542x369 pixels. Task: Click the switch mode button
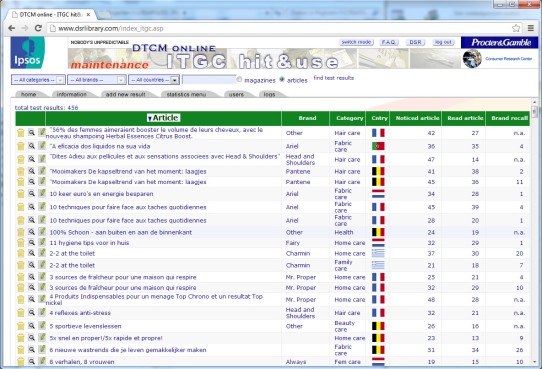tap(356, 42)
